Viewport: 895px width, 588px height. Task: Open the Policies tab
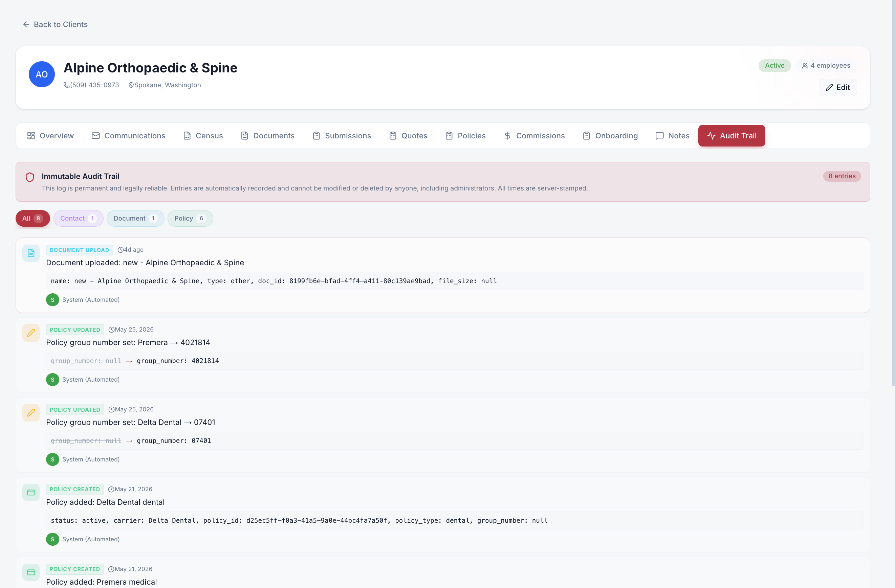[x=465, y=136]
